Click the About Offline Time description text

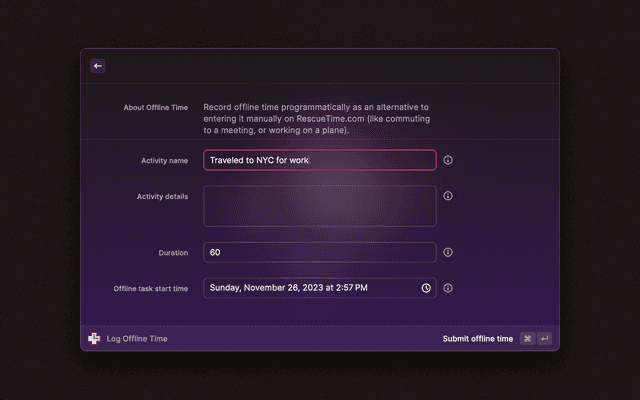click(x=316, y=118)
